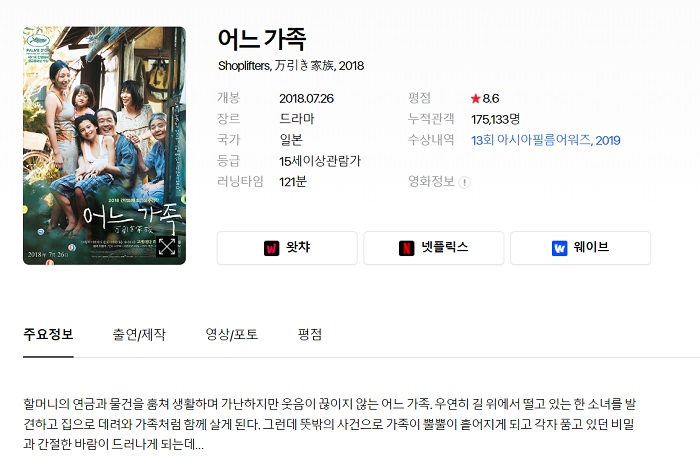Click the 175,133명 cumulative audience figure
Screen dimensions: 700x464
496,119
